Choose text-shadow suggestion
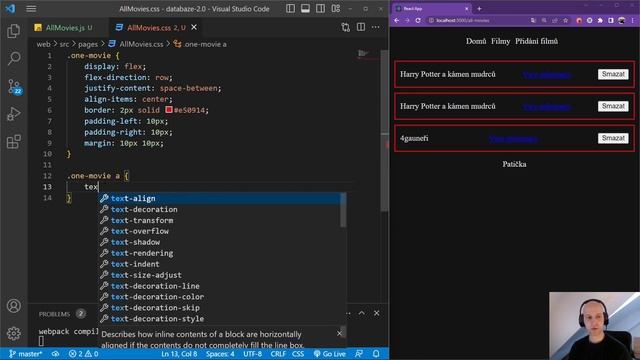 click(x=220, y=242)
